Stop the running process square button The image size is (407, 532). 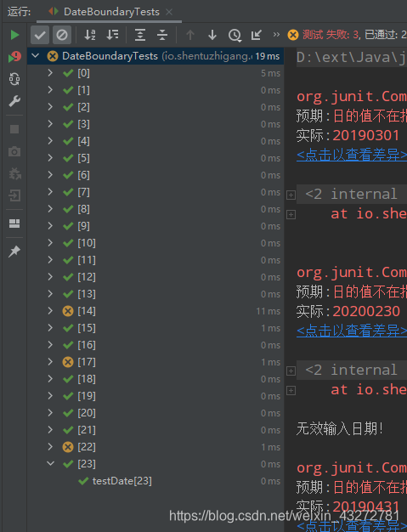point(14,129)
